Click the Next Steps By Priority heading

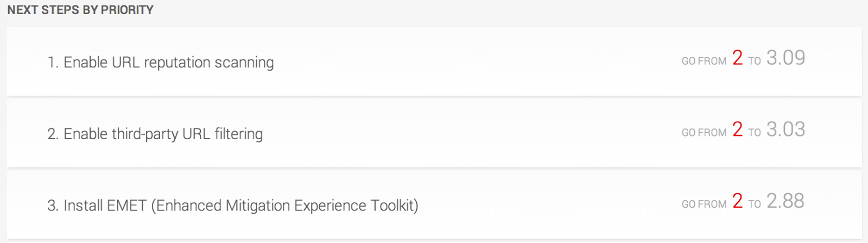pyautogui.click(x=80, y=10)
